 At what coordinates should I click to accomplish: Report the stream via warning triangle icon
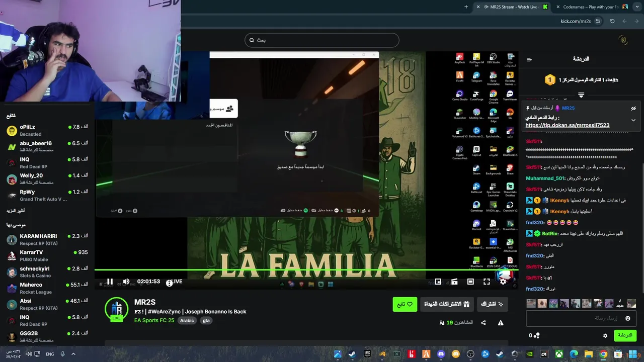click(x=501, y=323)
